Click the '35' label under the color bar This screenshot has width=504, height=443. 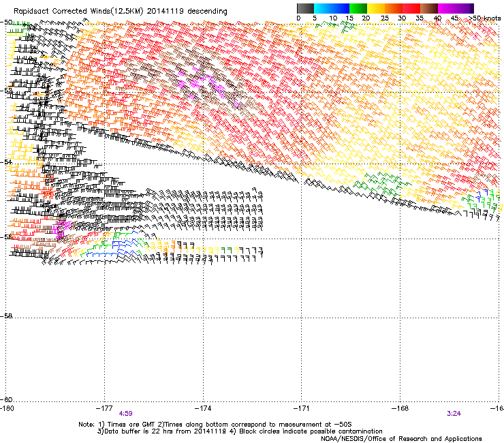(420, 18)
